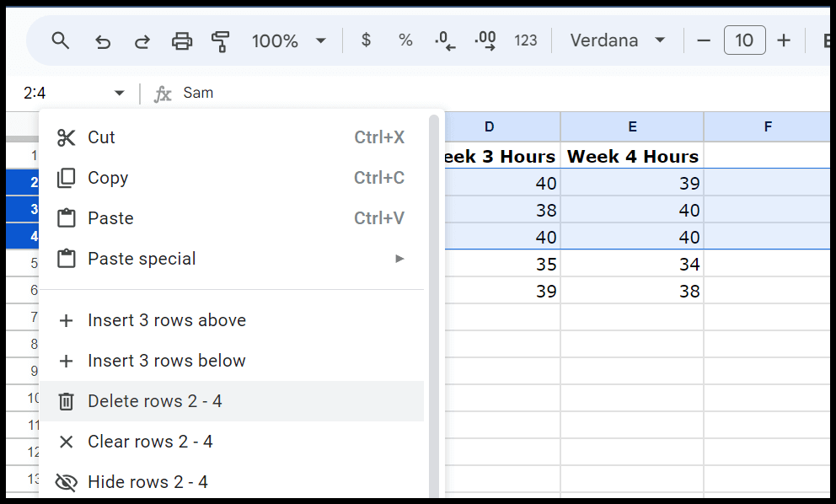Click the search magnifier icon in toolbar
The width and height of the screenshot is (836, 504).
point(60,40)
